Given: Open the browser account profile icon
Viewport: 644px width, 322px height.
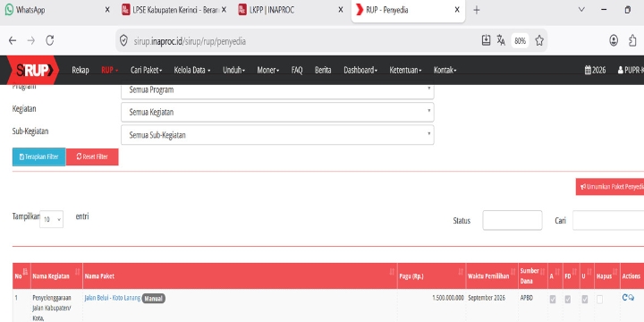Looking at the screenshot, I should (614, 40).
